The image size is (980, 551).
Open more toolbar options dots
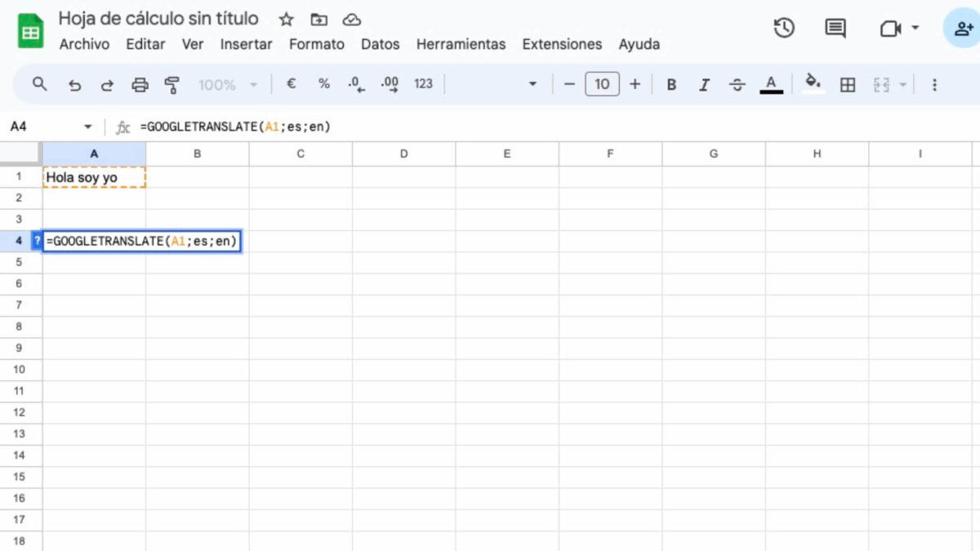[x=935, y=85]
